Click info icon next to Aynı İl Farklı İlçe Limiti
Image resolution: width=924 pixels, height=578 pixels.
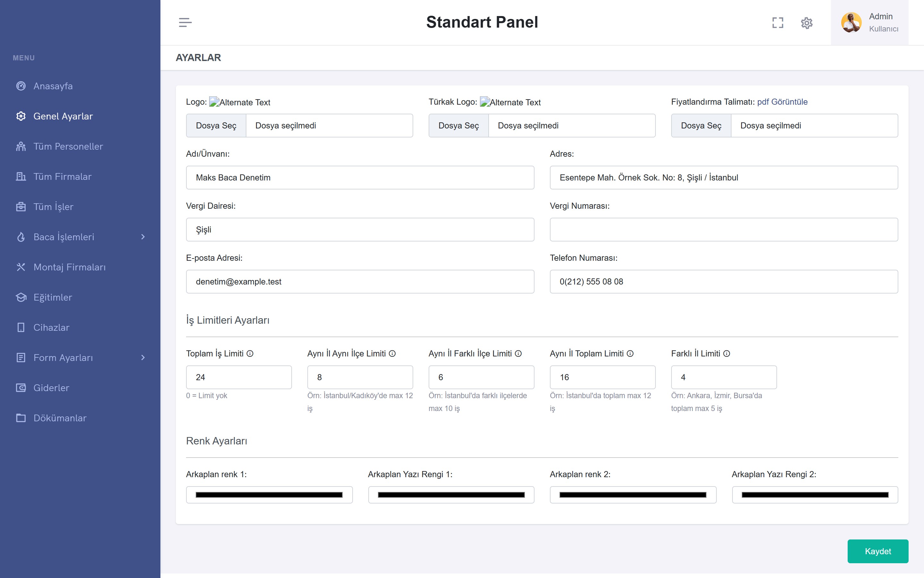point(518,354)
